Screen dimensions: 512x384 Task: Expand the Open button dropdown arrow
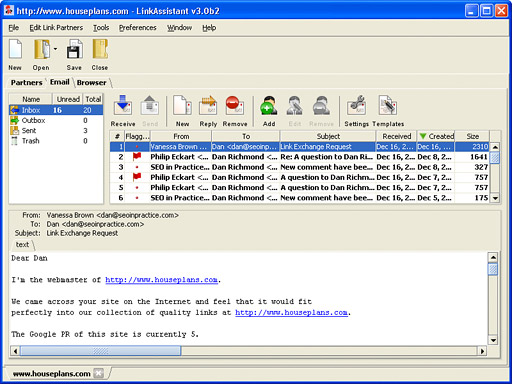[x=55, y=49]
